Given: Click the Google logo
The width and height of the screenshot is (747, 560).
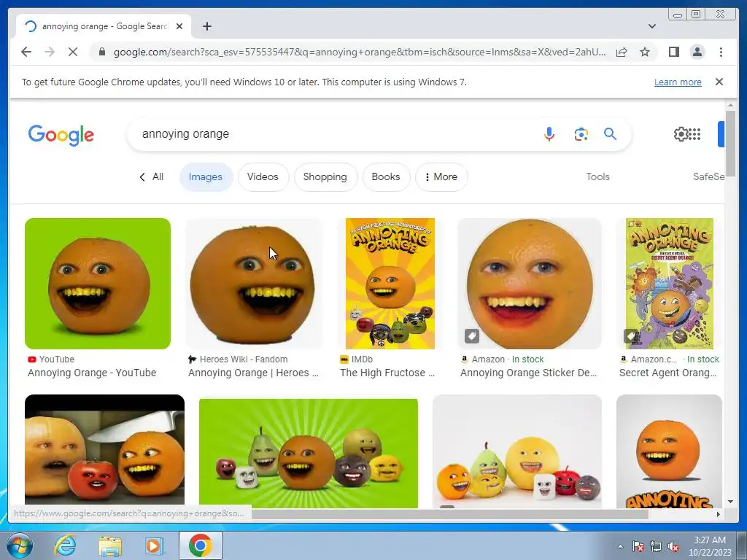Looking at the screenshot, I should coord(61,135).
